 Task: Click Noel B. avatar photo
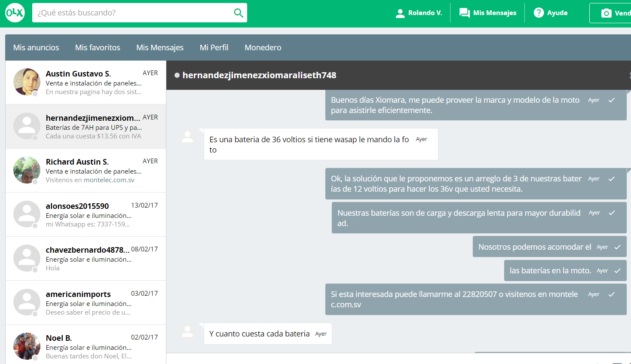click(x=27, y=346)
